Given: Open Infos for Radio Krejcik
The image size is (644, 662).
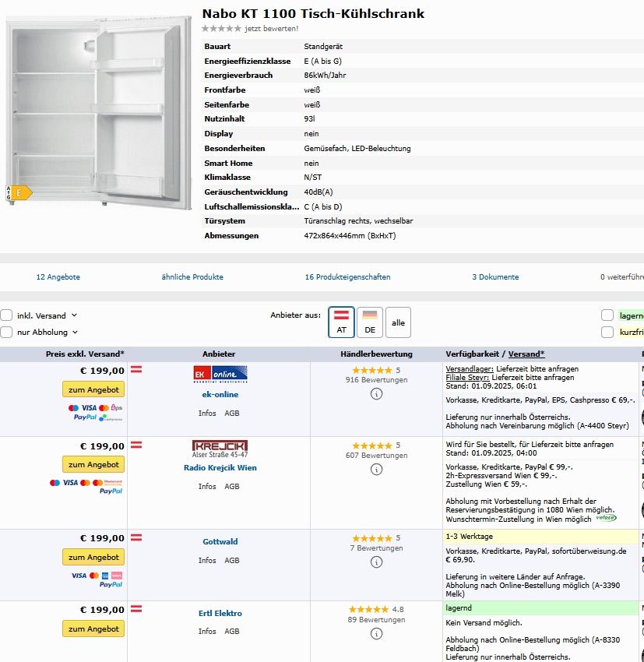Looking at the screenshot, I should coord(207,486).
